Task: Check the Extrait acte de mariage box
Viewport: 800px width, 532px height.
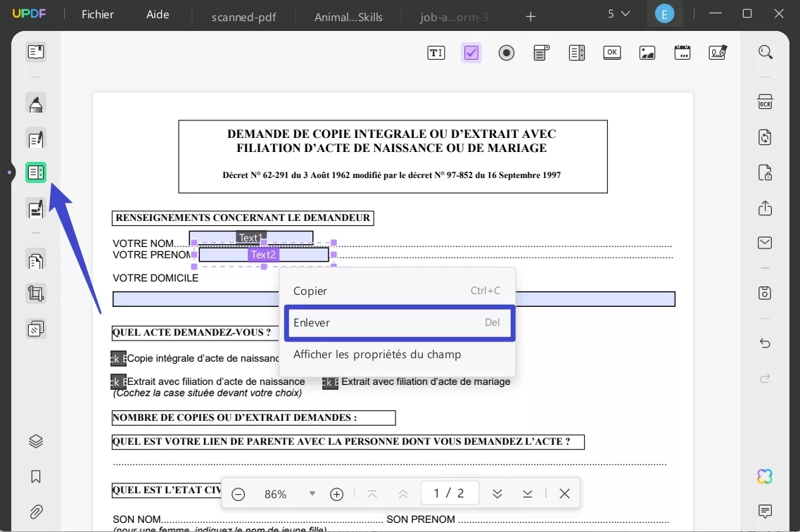Action: pyautogui.click(x=330, y=382)
